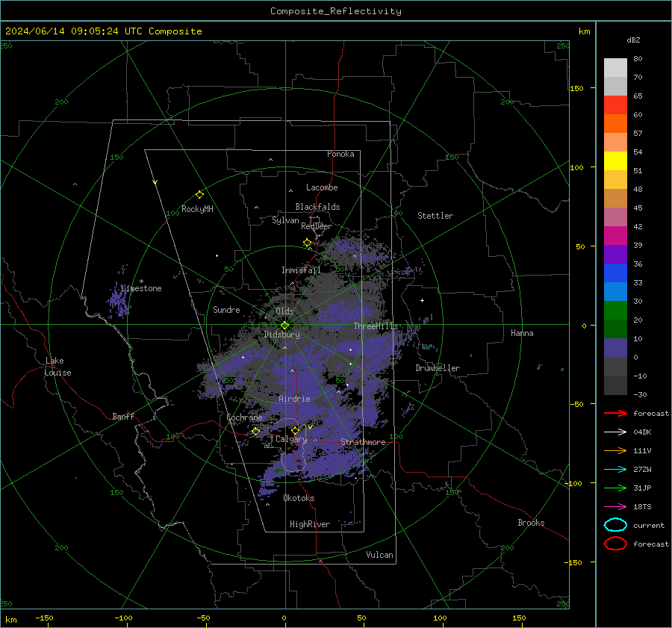Click the Strathmore town label
Image resolution: width=672 pixels, height=628 pixels.
click(363, 442)
